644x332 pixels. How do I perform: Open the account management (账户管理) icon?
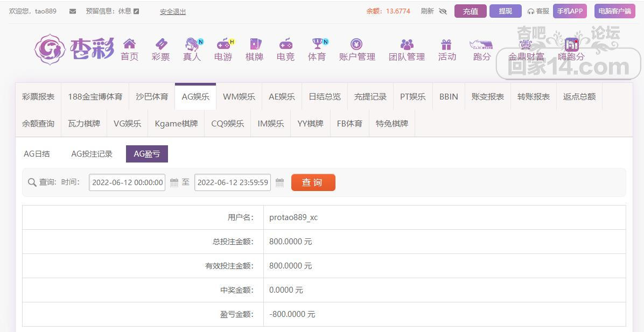pos(356,44)
